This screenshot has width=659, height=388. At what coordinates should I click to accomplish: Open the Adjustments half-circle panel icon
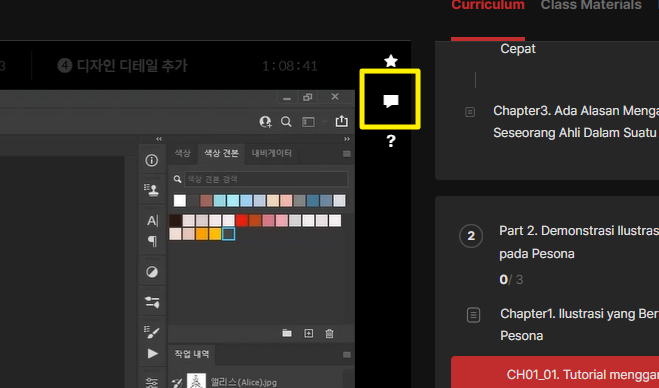click(152, 272)
